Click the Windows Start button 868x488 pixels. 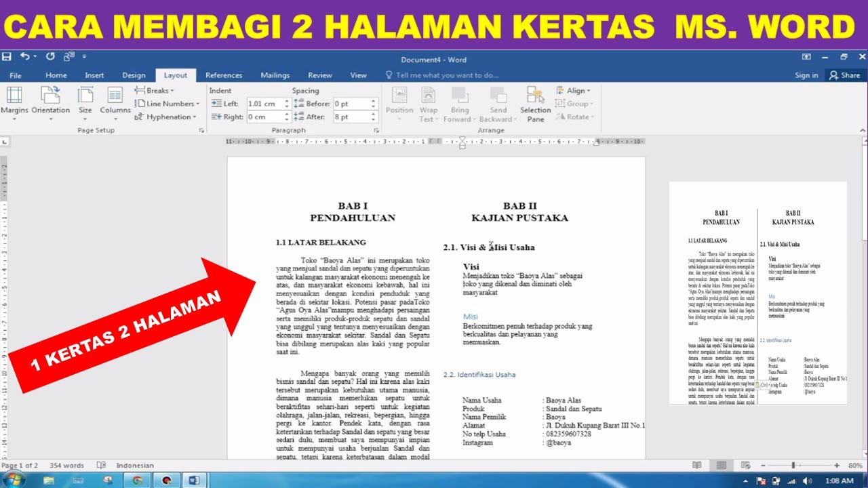14,479
